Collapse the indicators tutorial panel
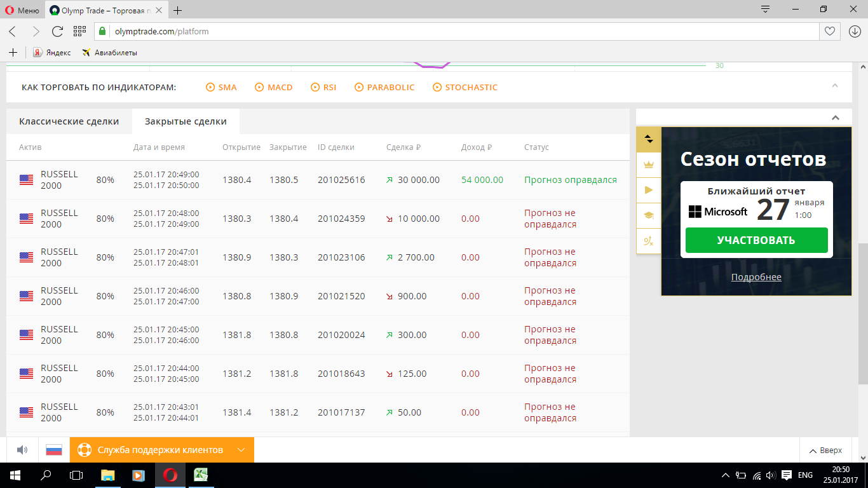The width and height of the screenshot is (868, 488). coord(835,86)
